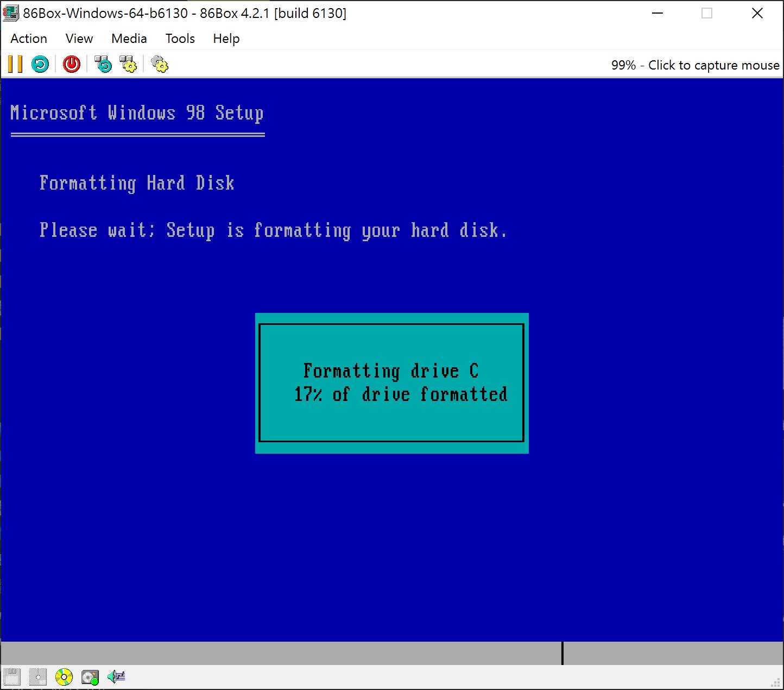Open the Media menu
The image size is (784, 690).
point(129,39)
